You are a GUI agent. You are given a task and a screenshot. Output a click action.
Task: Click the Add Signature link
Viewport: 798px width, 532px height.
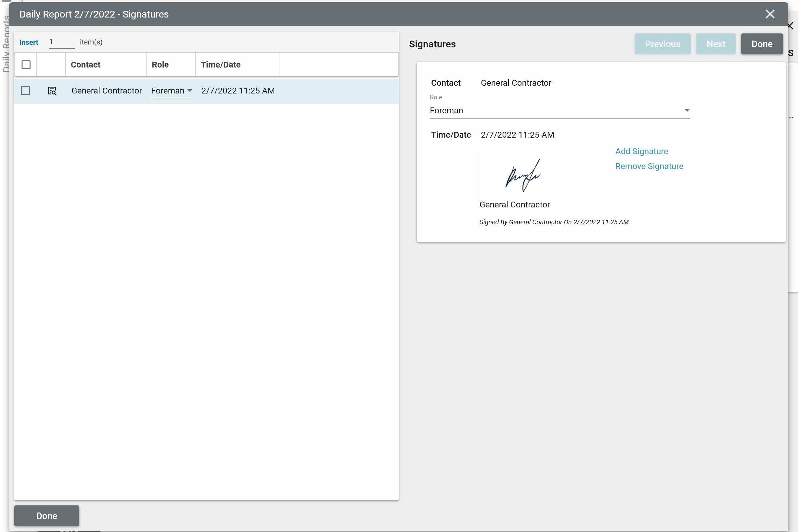pyautogui.click(x=641, y=151)
